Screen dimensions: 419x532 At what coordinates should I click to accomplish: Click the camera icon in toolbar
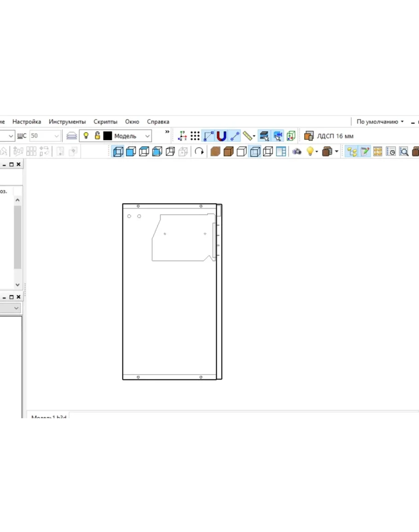(x=297, y=151)
